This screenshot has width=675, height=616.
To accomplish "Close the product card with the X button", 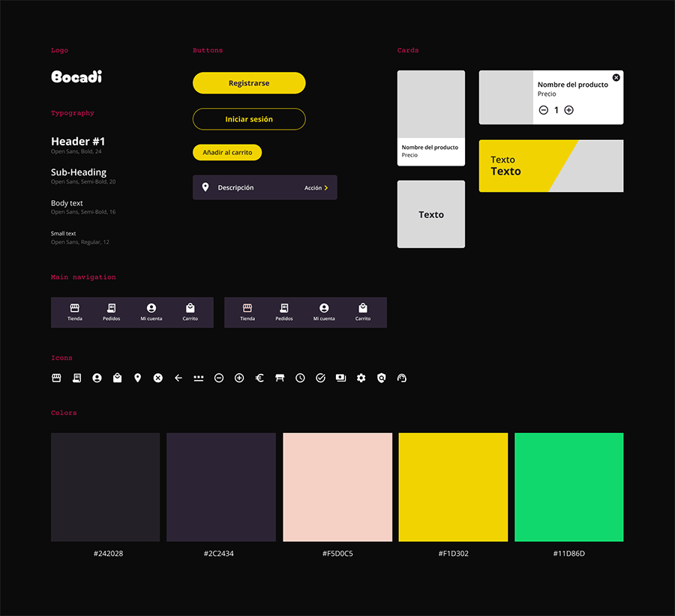I will click(x=616, y=77).
